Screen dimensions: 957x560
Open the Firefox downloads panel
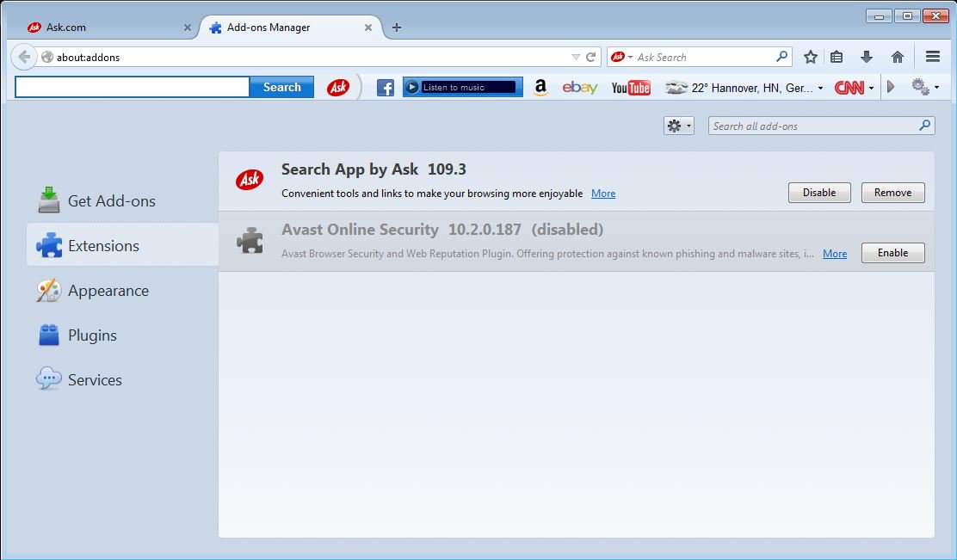tap(867, 56)
